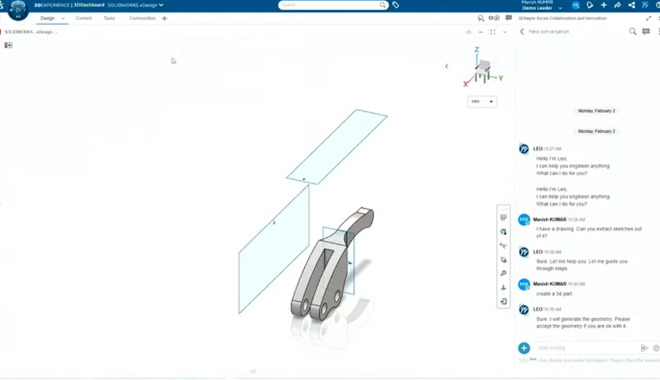Open the notifications icon in the top bar
Viewport: 660px width, 380px height.
[x=590, y=5]
